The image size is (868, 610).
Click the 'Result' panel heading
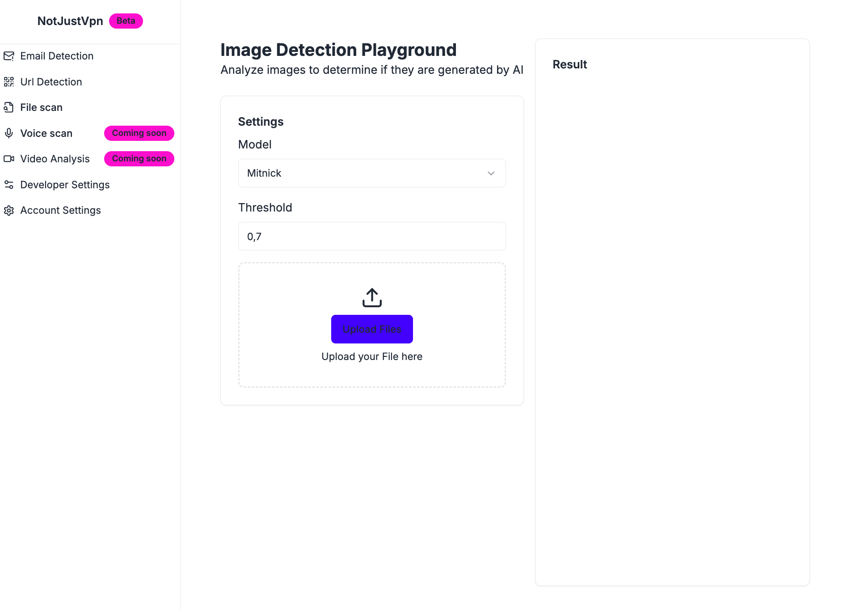(x=570, y=64)
